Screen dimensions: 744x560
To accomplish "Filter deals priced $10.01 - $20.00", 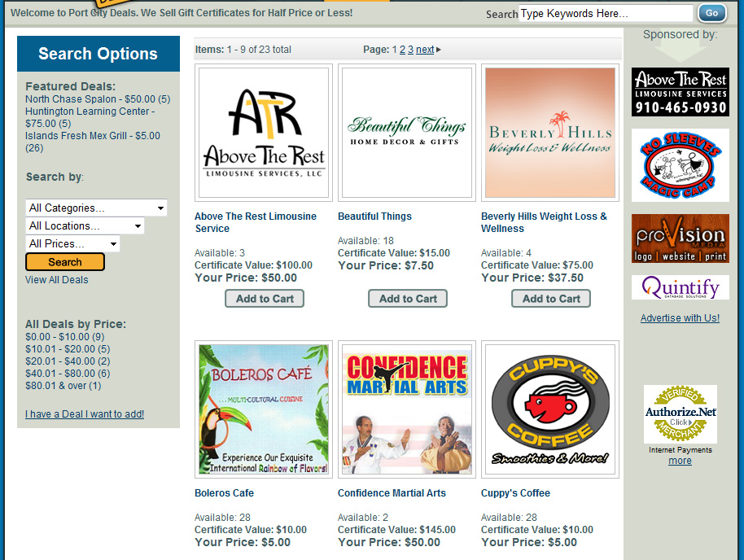I will 68,349.
